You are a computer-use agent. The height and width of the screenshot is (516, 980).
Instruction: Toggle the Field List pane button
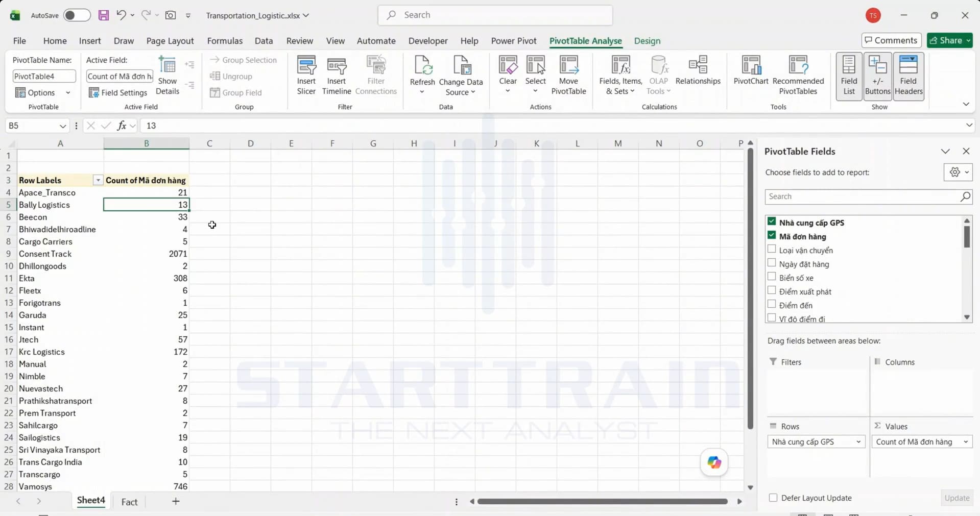[849, 76]
